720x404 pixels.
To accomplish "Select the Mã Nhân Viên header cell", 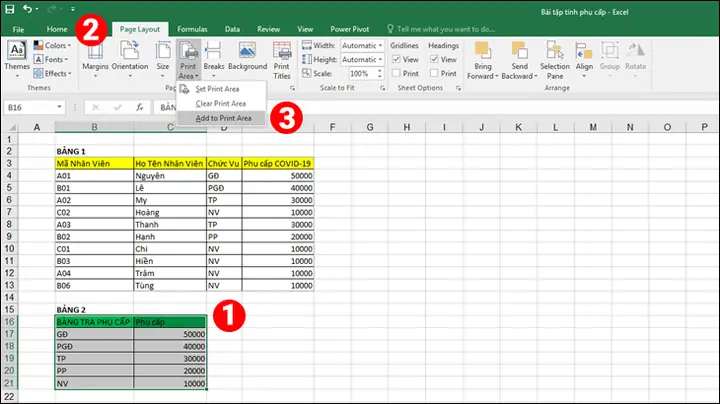I will tap(94, 163).
